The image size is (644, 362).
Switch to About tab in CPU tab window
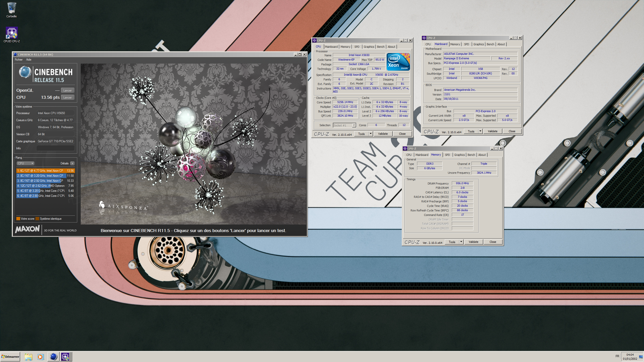coord(391,47)
